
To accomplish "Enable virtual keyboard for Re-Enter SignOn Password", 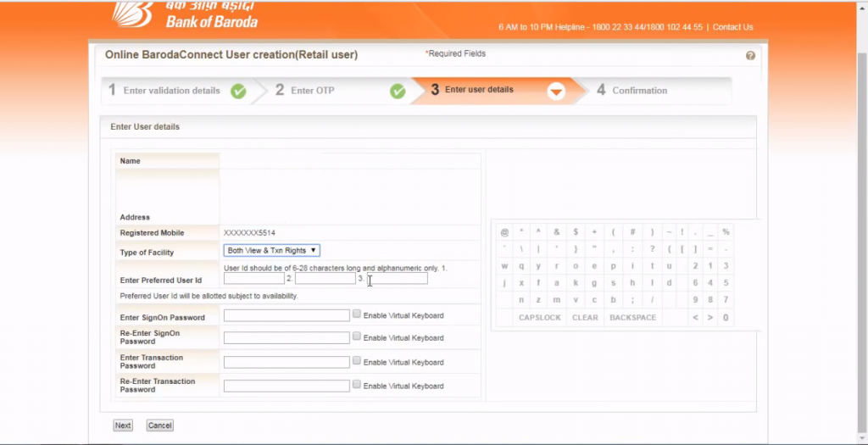I will (357, 336).
